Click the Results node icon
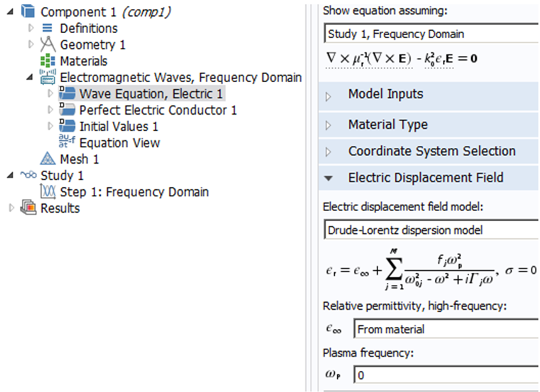This screenshot has width=540, height=392. click(x=28, y=208)
